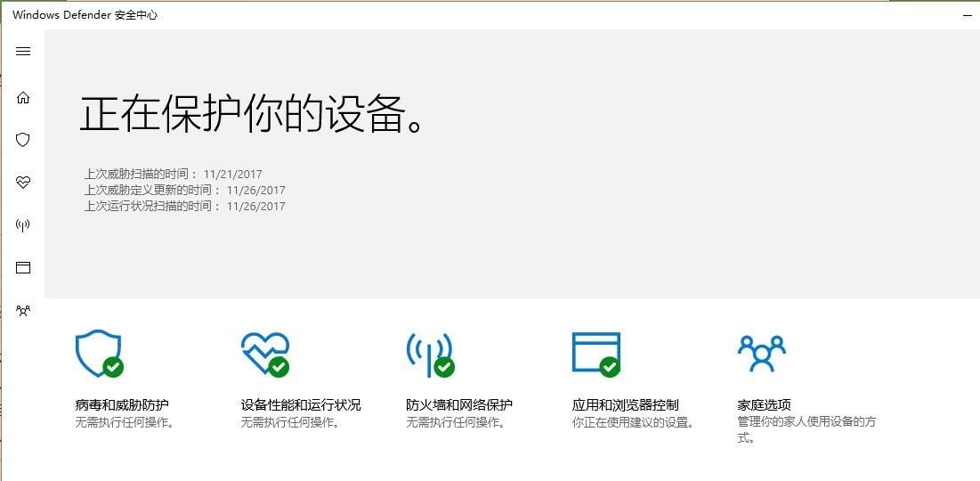Click the large heart monitor icon
This screenshot has height=481, width=980.
click(x=265, y=354)
